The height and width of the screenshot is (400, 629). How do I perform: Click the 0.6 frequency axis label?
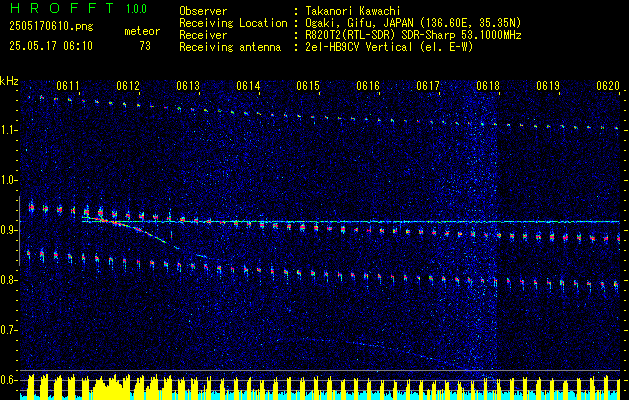(8, 380)
